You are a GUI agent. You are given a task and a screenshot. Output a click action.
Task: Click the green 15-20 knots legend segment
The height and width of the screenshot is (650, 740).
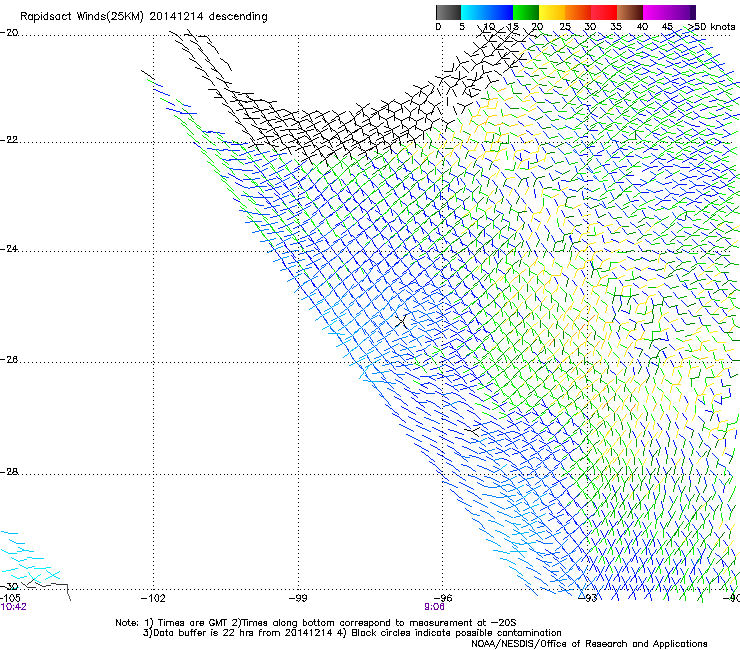[x=526, y=12]
